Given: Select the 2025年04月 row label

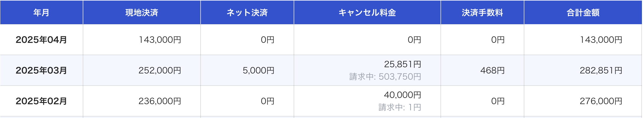Looking at the screenshot, I should coord(41,40).
